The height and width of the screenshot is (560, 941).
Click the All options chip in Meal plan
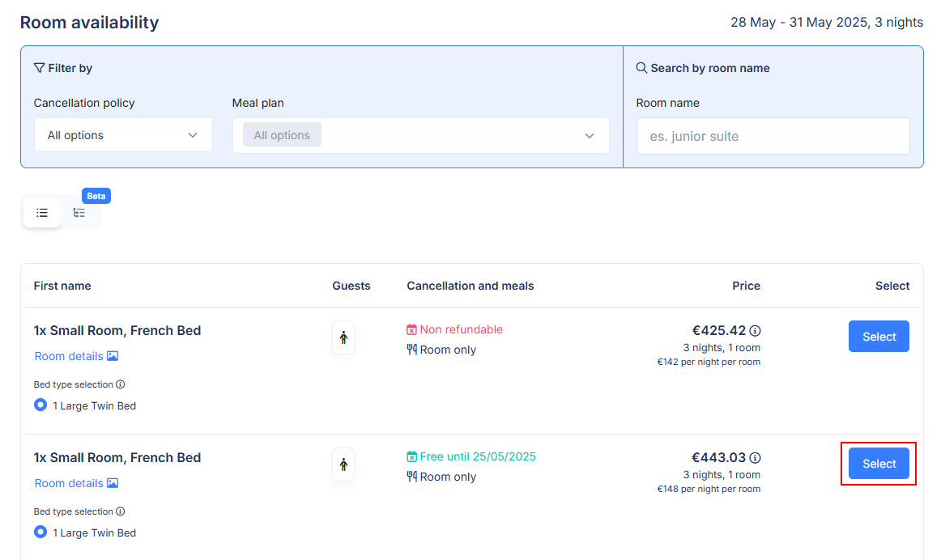pos(282,135)
